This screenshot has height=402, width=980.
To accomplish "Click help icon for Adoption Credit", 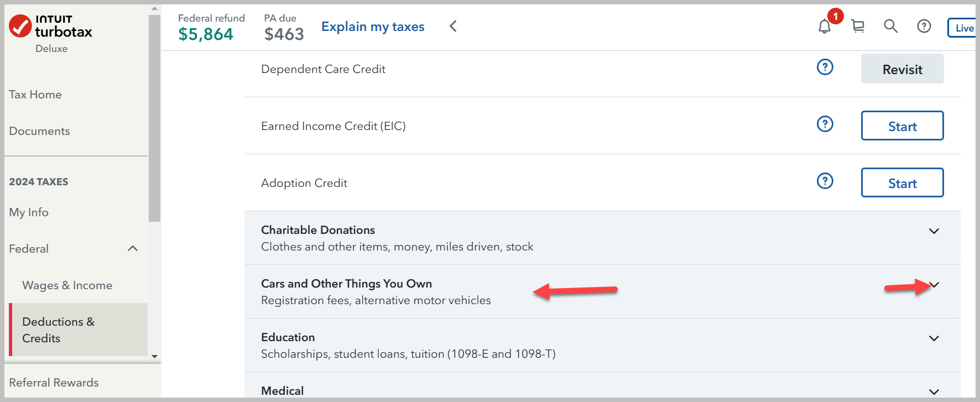I will pos(825,181).
